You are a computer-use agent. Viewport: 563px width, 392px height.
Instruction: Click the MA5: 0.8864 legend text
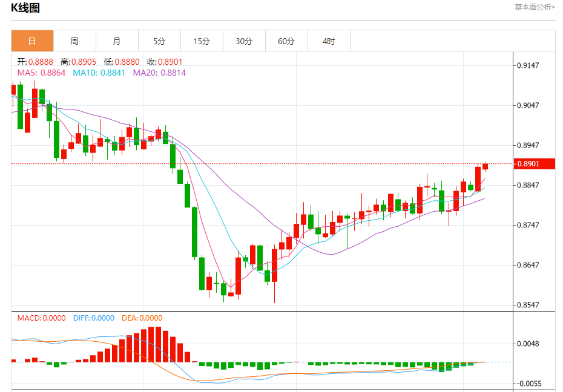point(41,73)
